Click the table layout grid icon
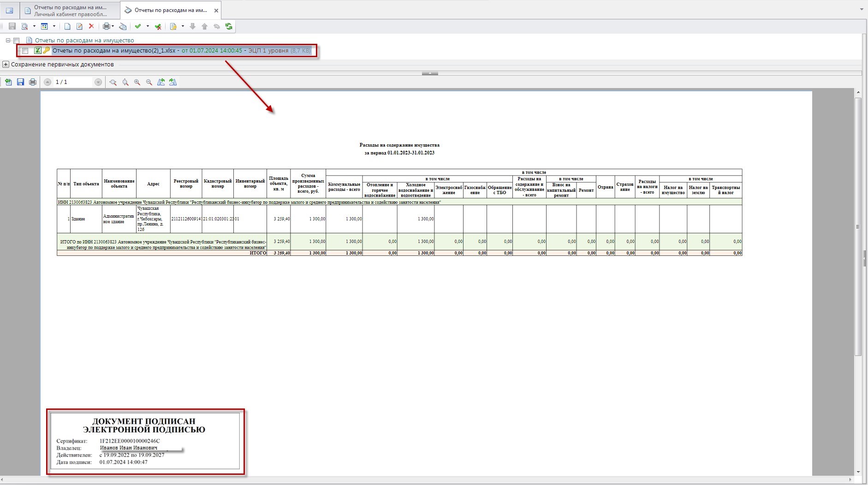 tap(45, 27)
